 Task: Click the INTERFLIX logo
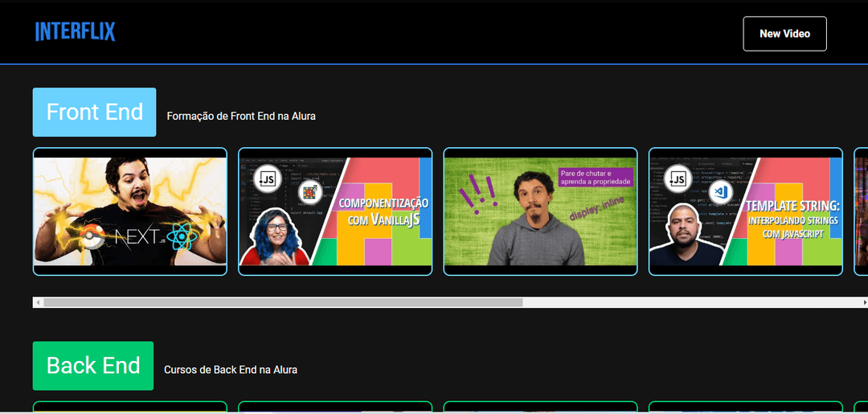pyautogui.click(x=76, y=31)
